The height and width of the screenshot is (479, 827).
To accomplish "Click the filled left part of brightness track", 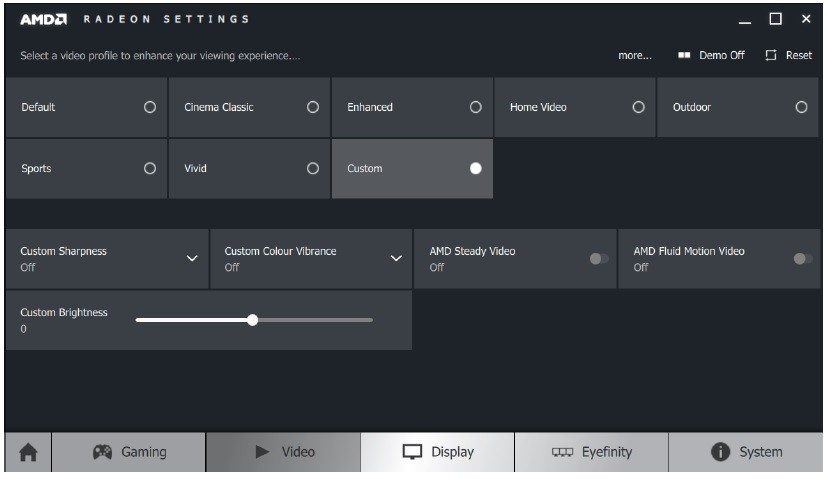I will point(191,320).
